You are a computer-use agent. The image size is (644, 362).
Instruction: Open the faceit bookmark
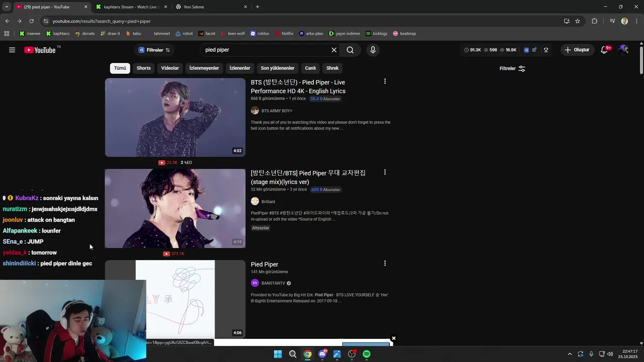pos(207,34)
